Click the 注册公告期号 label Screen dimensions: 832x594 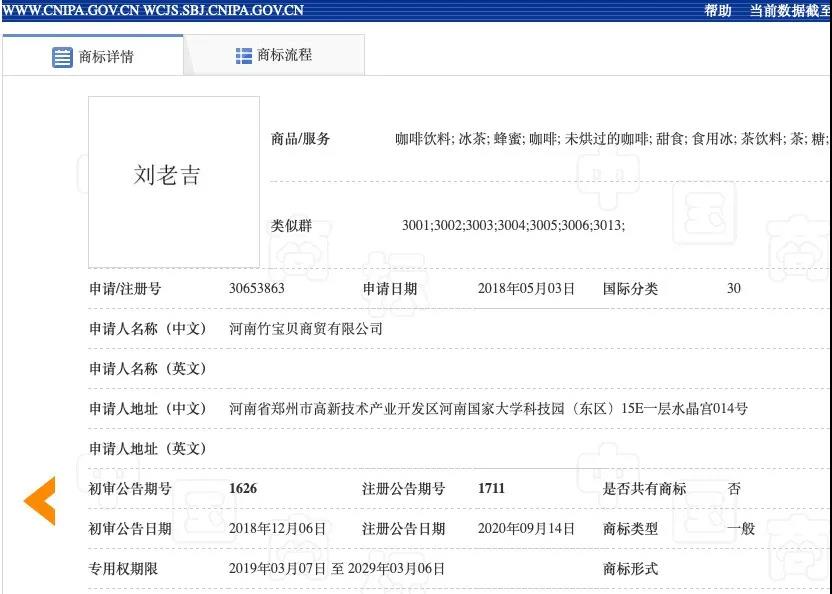(403, 488)
